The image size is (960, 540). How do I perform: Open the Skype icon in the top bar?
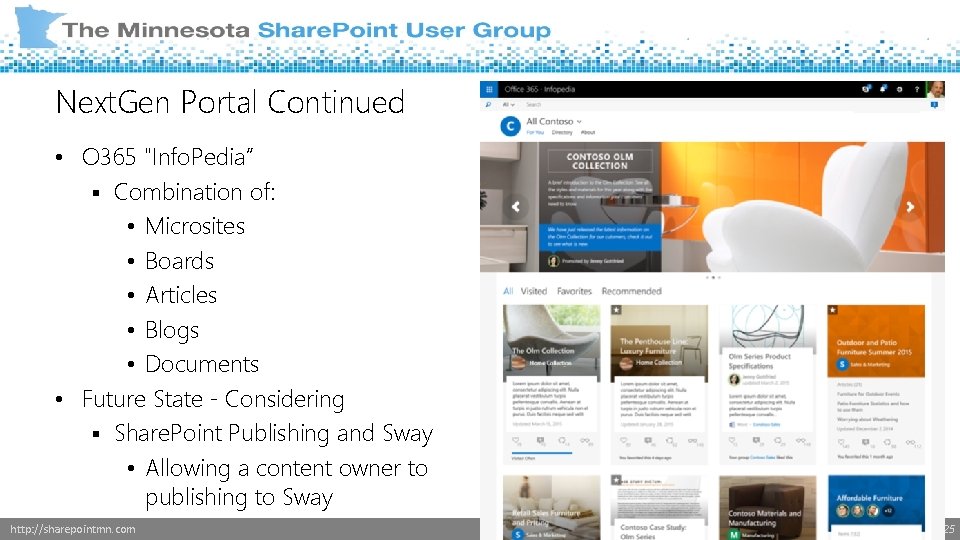coord(866,89)
